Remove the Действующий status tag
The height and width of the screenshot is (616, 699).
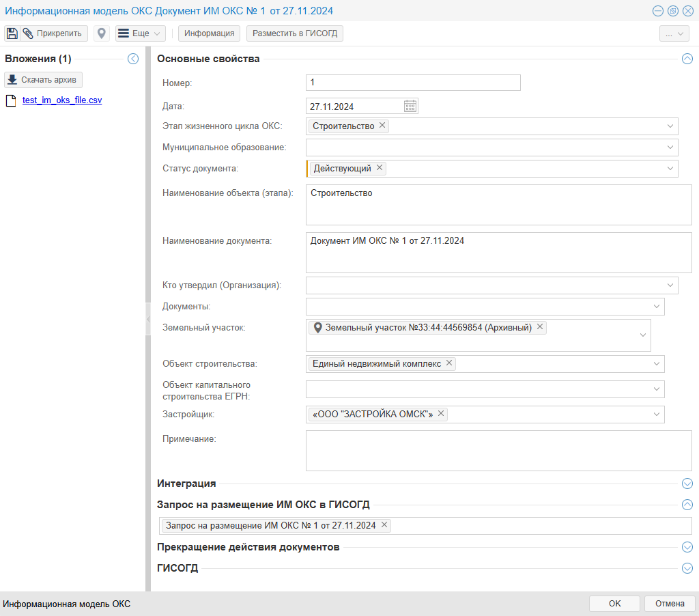(x=380, y=168)
